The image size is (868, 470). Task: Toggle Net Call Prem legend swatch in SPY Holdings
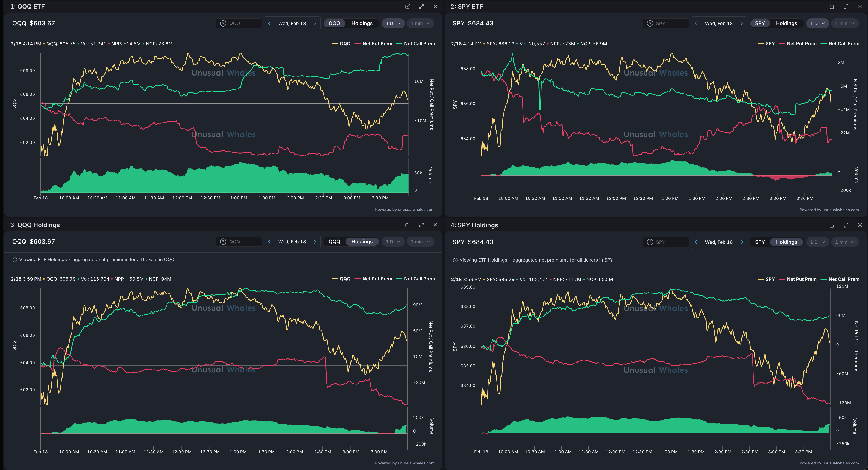click(x=824, y=279)
